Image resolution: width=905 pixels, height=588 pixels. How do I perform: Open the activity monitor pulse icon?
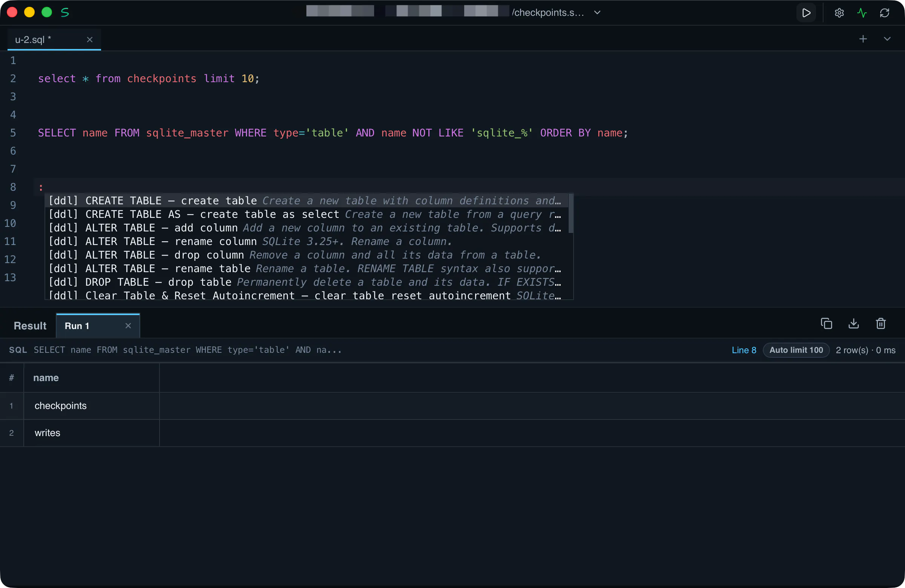[862, 13]
